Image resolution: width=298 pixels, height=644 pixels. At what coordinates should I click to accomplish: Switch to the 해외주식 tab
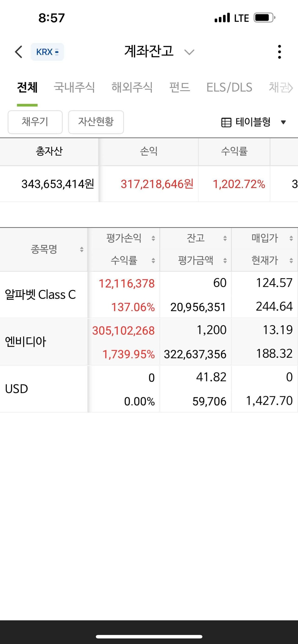132,87
